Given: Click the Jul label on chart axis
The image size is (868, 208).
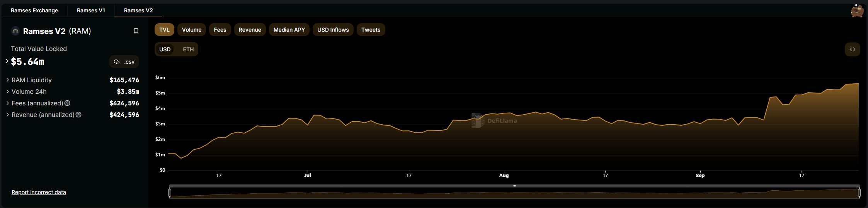Looking at the screenshot, I should point(308,175).
